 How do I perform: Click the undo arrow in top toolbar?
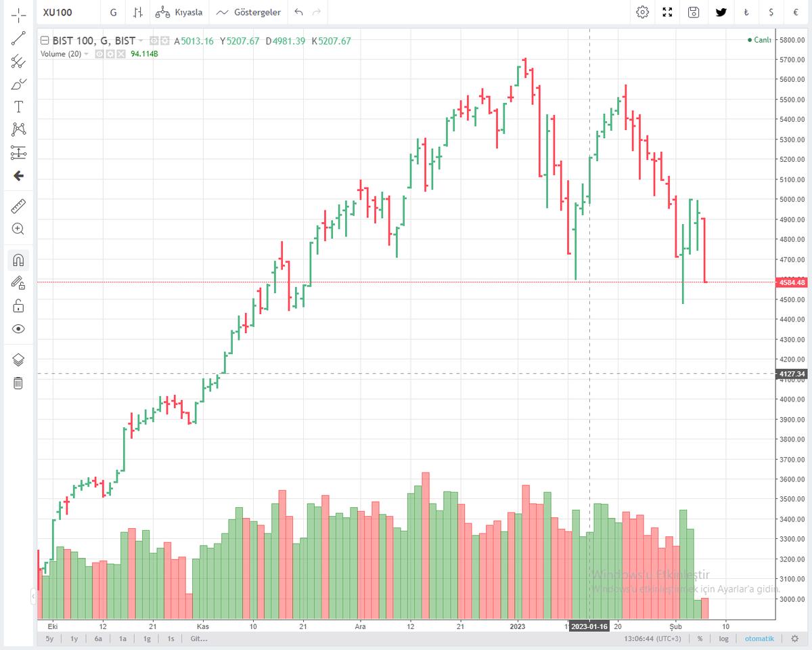point(299,12)
